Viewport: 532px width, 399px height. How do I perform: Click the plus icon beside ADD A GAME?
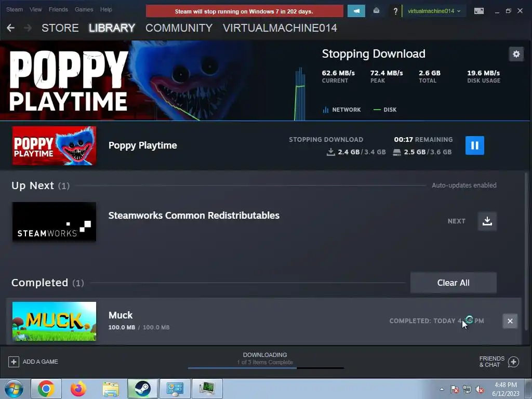point(14,362)
